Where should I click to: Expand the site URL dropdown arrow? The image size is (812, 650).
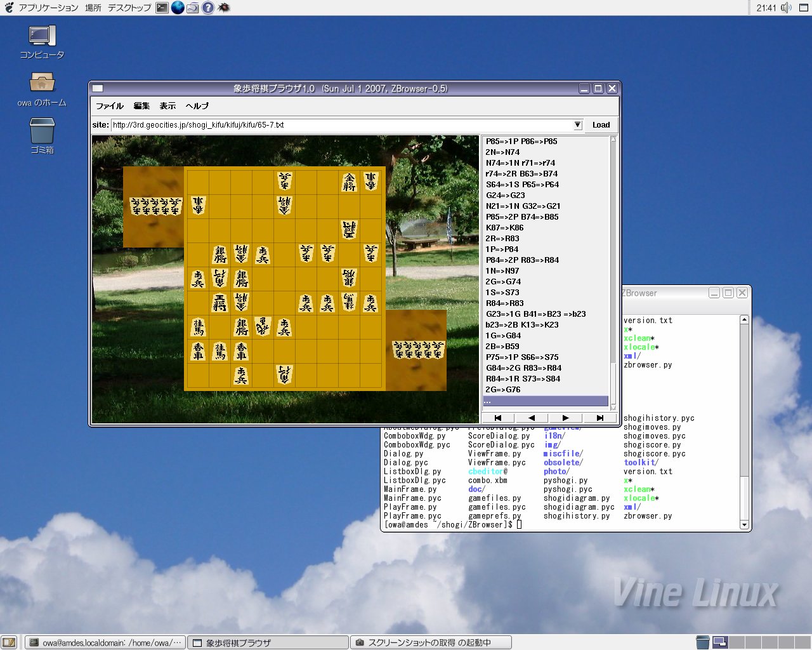(x=577, y=125)
